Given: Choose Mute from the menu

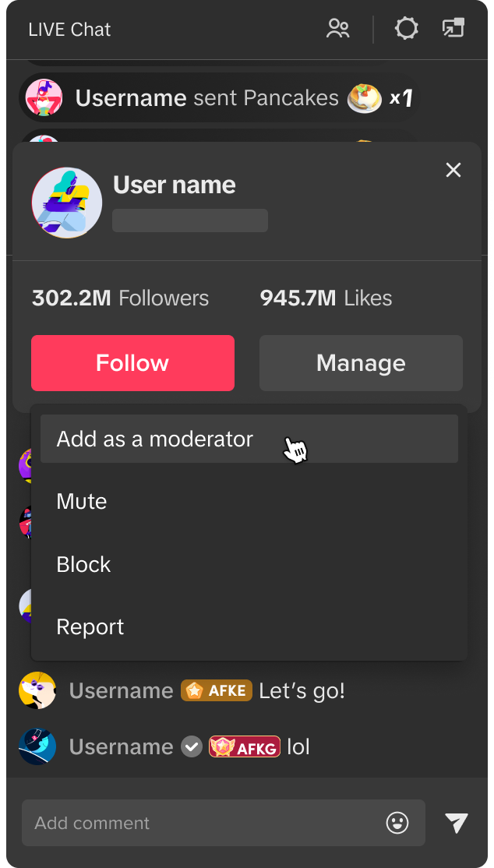Looking at the screenshot, I should click(82, 502).
